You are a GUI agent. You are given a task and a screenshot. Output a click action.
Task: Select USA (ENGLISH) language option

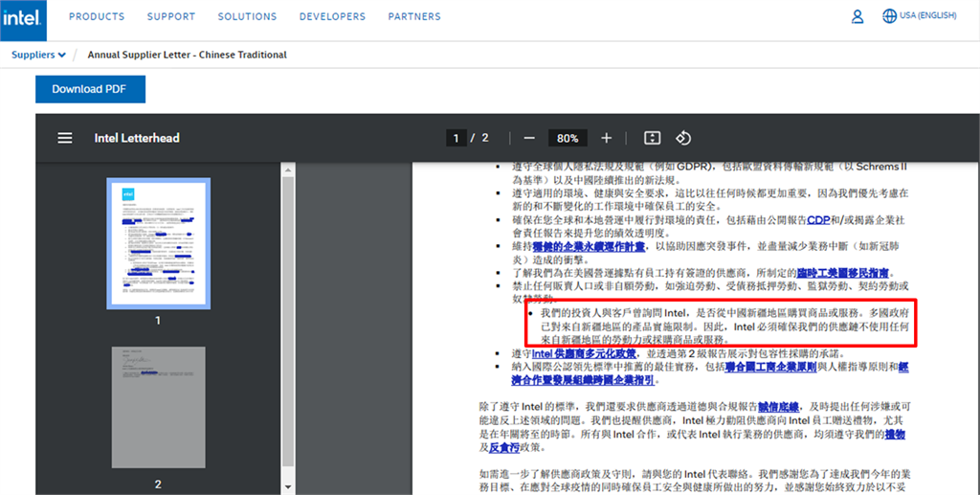(x=928, y=15)
